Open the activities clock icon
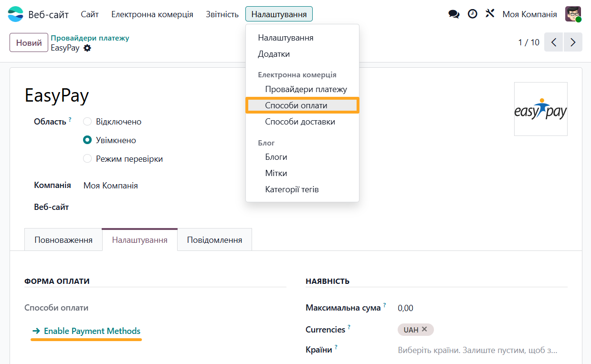 click(472, 14)
